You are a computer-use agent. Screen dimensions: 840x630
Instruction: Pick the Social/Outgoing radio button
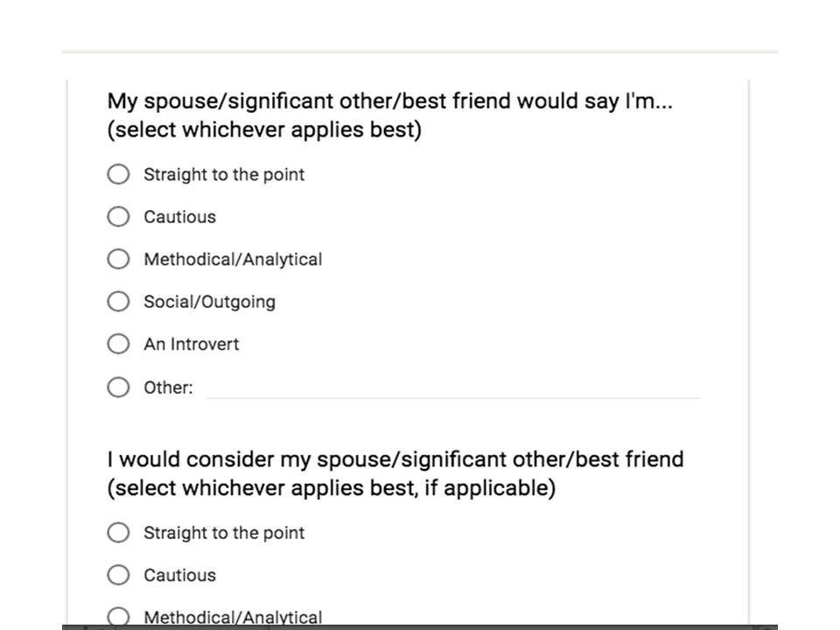(118, 301)
